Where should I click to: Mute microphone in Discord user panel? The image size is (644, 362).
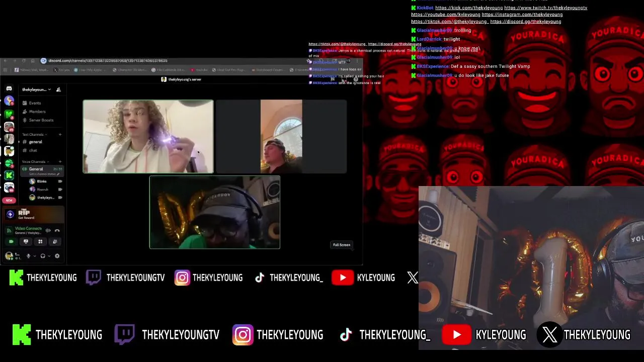click(28, 256)
